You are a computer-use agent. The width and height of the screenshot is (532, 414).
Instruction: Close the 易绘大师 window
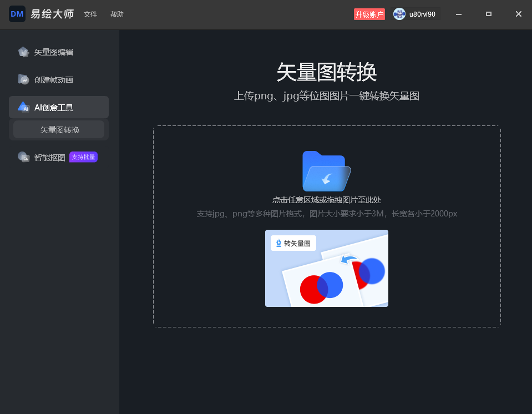(x=519, y=14)
